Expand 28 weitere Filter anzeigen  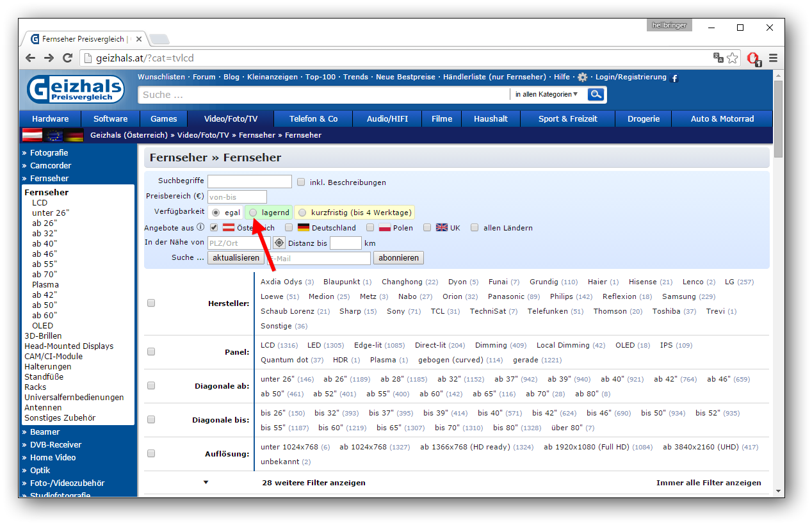click(x=314, y=483)
